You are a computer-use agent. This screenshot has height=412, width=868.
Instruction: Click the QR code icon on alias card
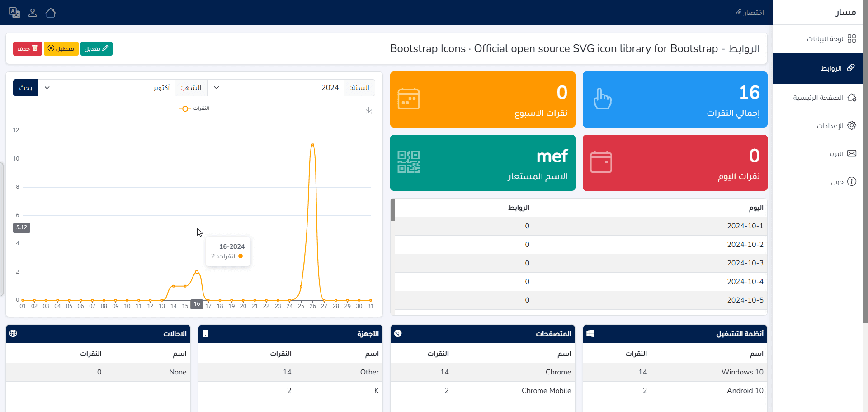click(x=408, y=162)
